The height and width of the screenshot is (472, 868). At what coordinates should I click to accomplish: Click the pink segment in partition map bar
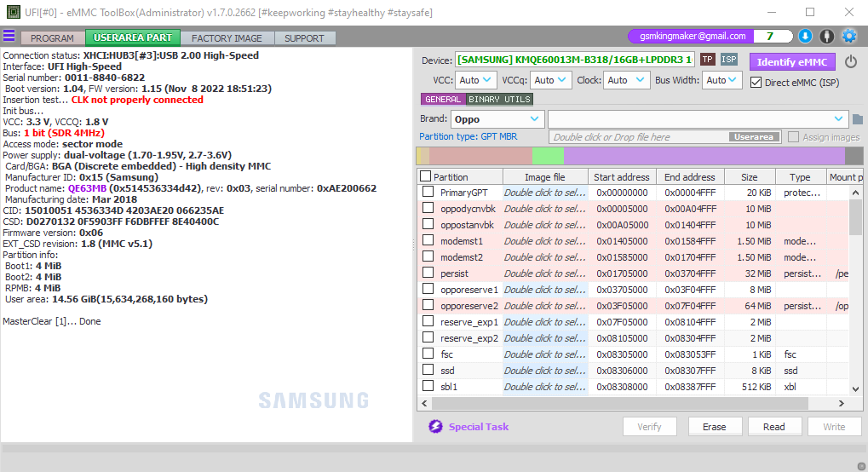[x=480, y=156]
